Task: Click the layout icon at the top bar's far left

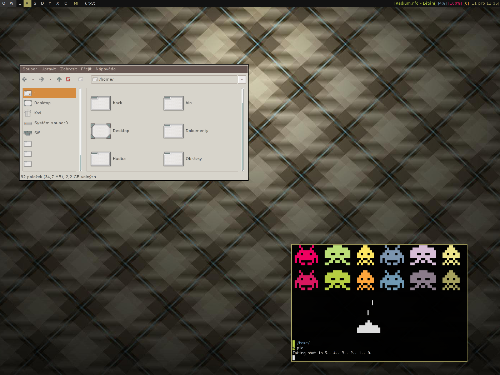Action: tap(4, 3)
